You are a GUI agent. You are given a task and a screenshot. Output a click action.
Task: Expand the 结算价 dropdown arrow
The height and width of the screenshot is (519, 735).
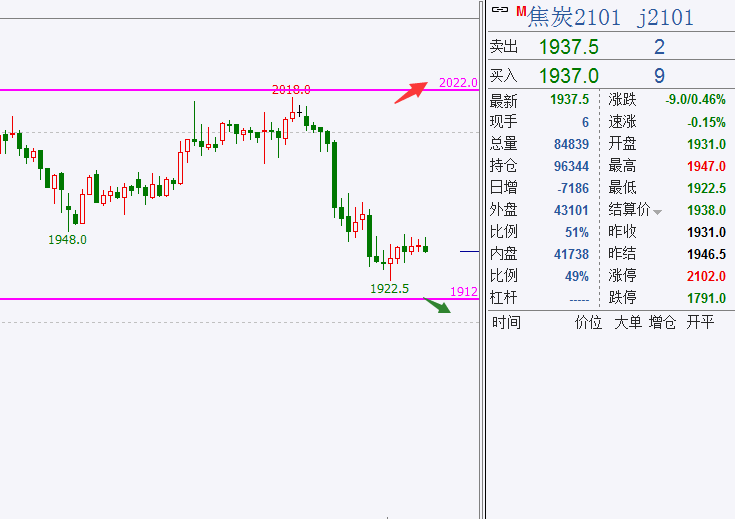click(x=657, y=212)
